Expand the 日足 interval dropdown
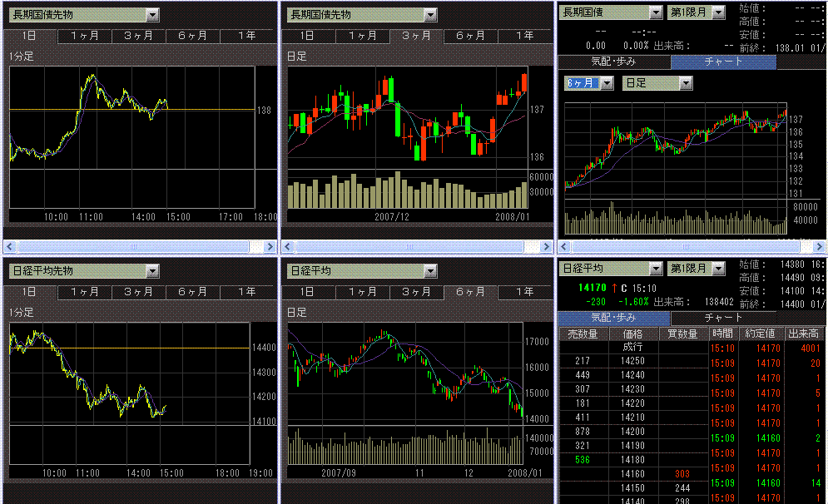The image size is (828, 504). (x=686, y=83)
